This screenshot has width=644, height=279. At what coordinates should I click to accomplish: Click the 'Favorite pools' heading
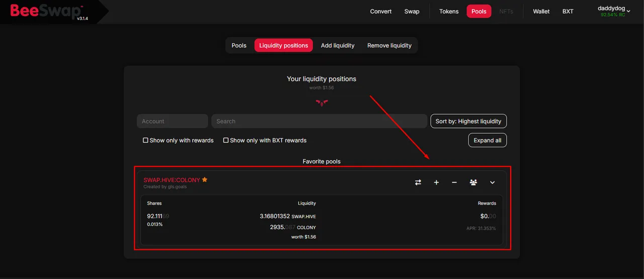pos(321,161)
